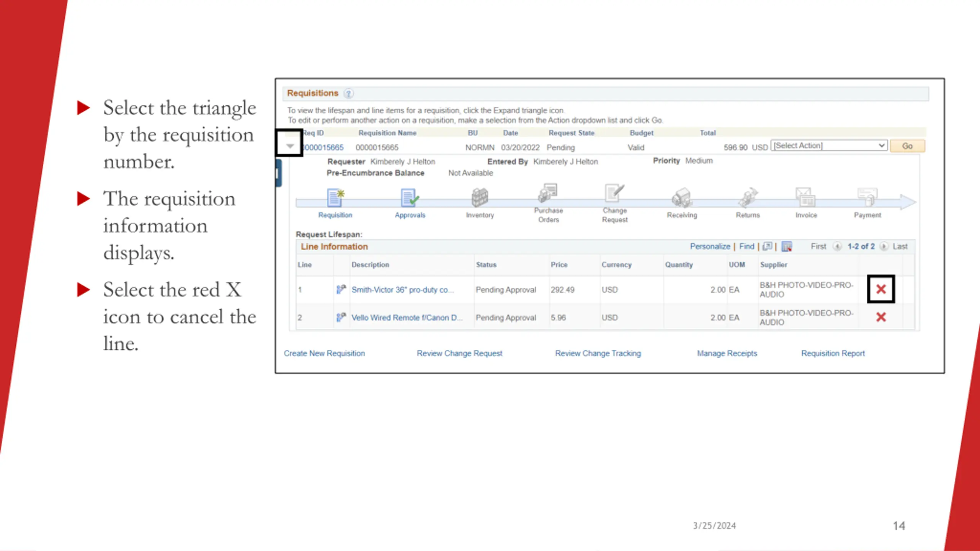Open the Requisition lifespan icon
The height and width of the screenshot is (551, 980).
click(335, 198)
